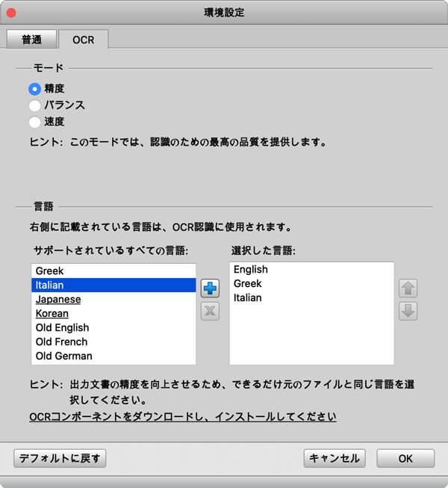Click the デフォルトに戻す button
The height and width of the screenshot is (488, 448).
click(x=60, y=458)
